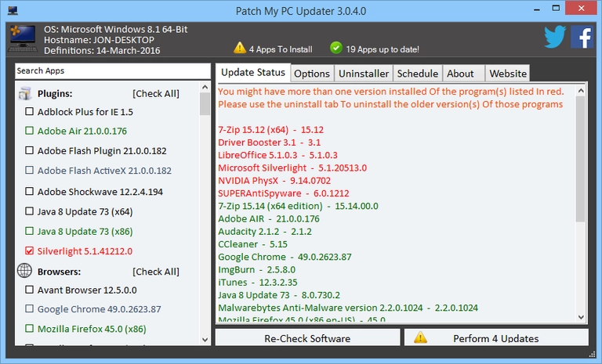Click 19 Apps up to date label
This screenshot has width=602, height=364.
pos(383,49)
